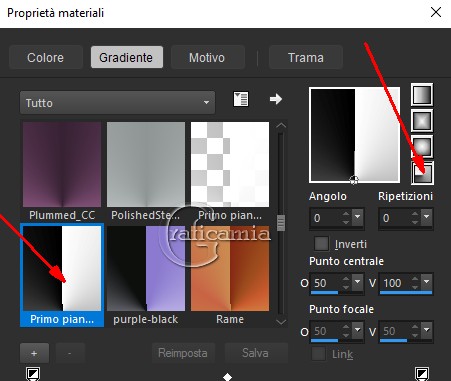This screenshot has width=451, height=381.
Task: Toggle the Link checkbox
Action: pos(318,354)
